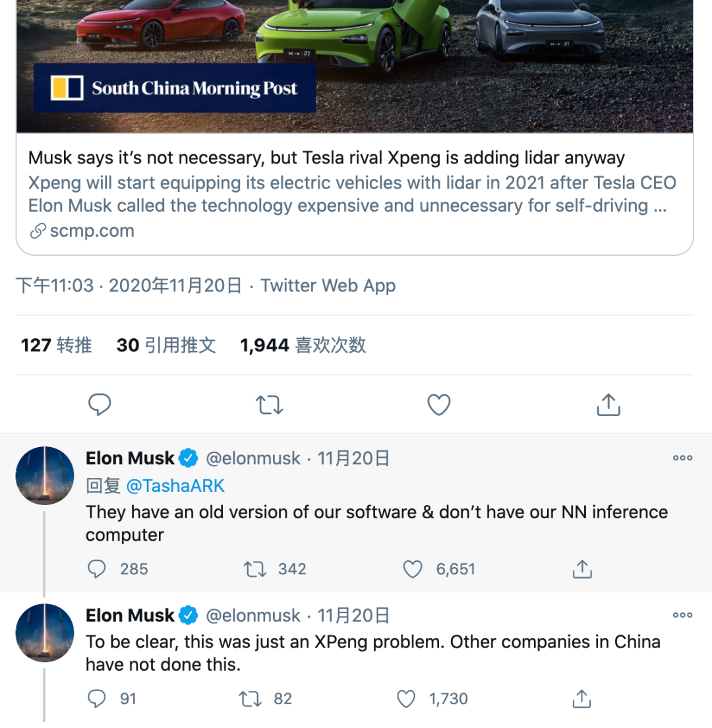
Task: Open more options on 'XPeng problem' tweet
Action: pyautogui.click(x=682, y=615)
